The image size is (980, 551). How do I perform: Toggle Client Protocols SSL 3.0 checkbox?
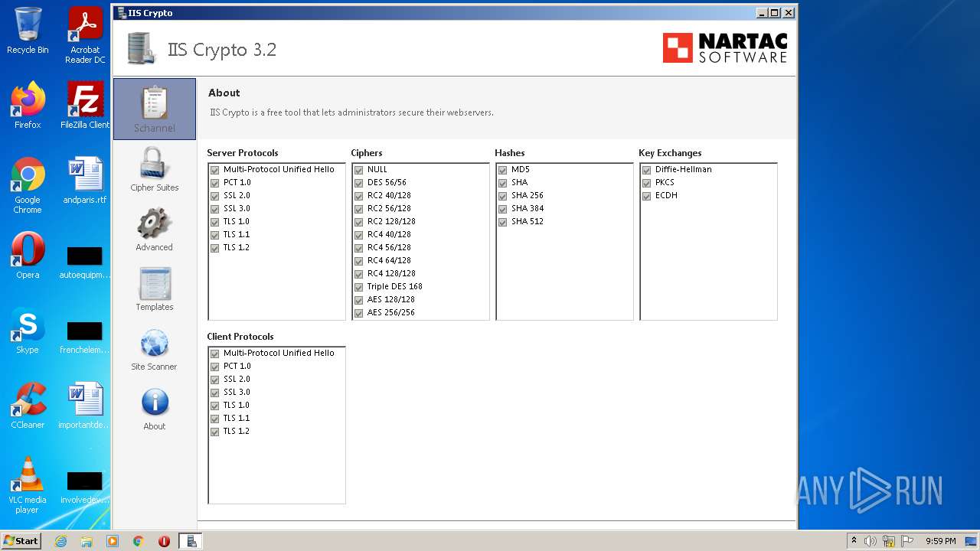tap(215, 393)
